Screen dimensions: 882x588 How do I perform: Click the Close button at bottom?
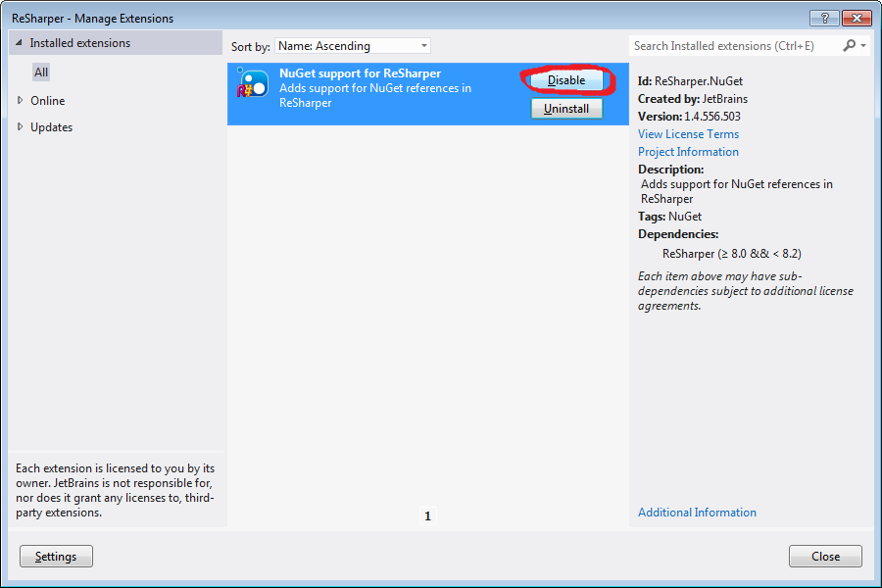pyautogui.click(x=825, y=556)
